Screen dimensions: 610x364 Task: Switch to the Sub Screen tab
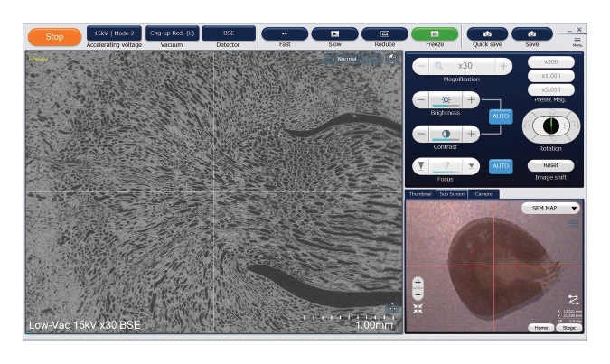451,194
